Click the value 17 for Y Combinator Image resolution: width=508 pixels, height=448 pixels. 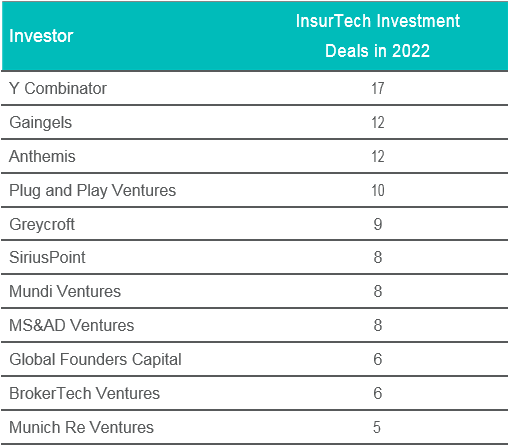(x=378, y=89)
